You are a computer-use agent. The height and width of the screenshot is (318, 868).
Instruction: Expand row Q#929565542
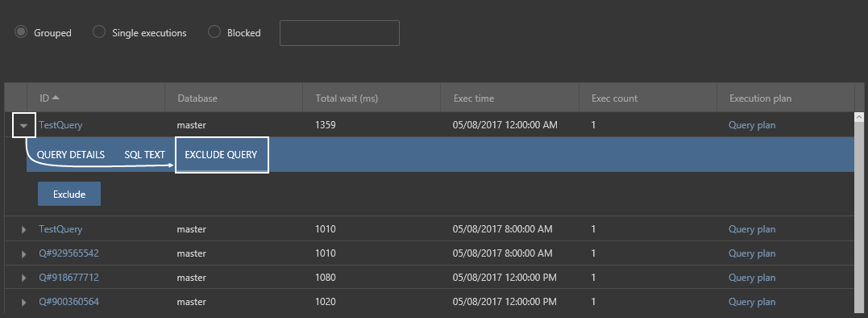click(x=24, y=253)
